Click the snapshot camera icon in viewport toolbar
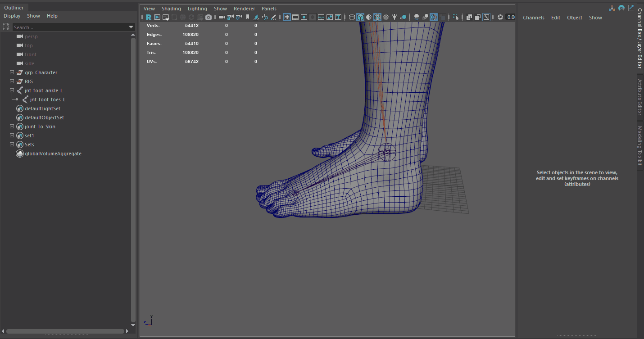The width and height of the screenshot is (644, 339). 209,17
